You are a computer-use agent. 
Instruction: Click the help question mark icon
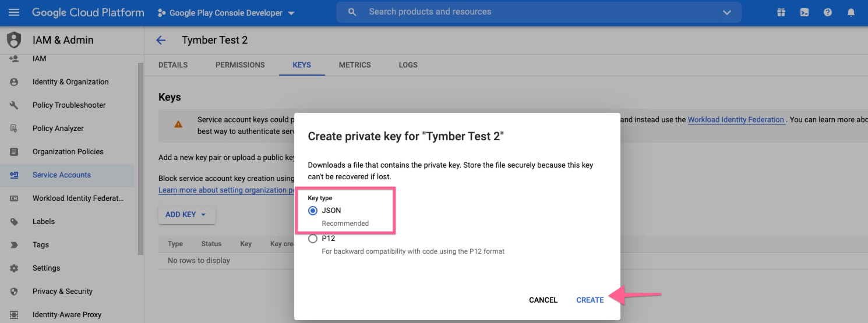(x=828, y=12)
